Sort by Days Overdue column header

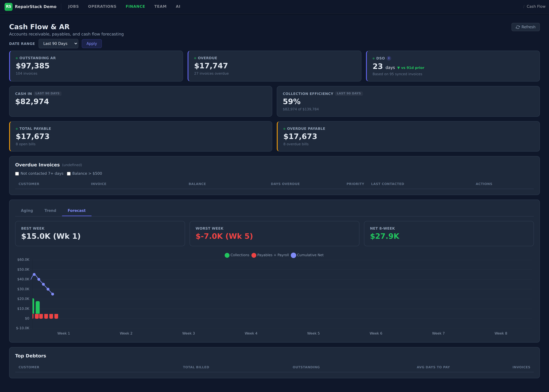[x=285, y=184]
